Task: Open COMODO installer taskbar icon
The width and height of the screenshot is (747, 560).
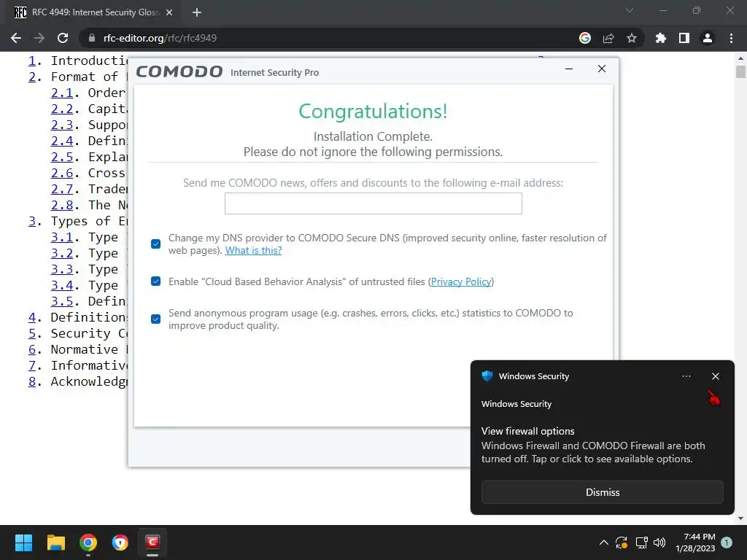Action: click(x=152, y=542)
